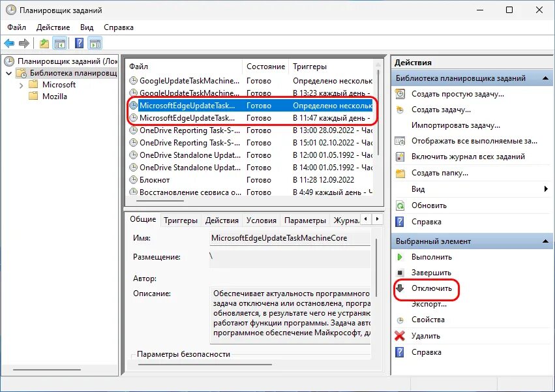Toggle the action pane toolbar icon
The height and width of the screenshot is (392, 555).
coord(95,44)
